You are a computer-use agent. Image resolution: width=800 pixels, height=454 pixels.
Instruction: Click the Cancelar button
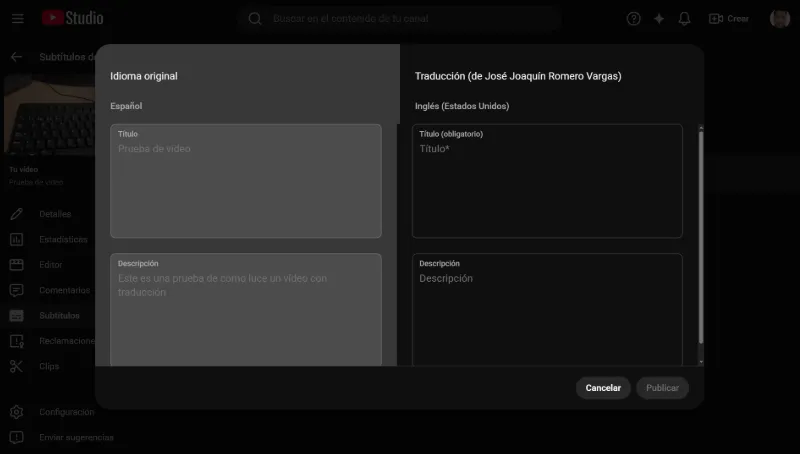coord(603,388)
